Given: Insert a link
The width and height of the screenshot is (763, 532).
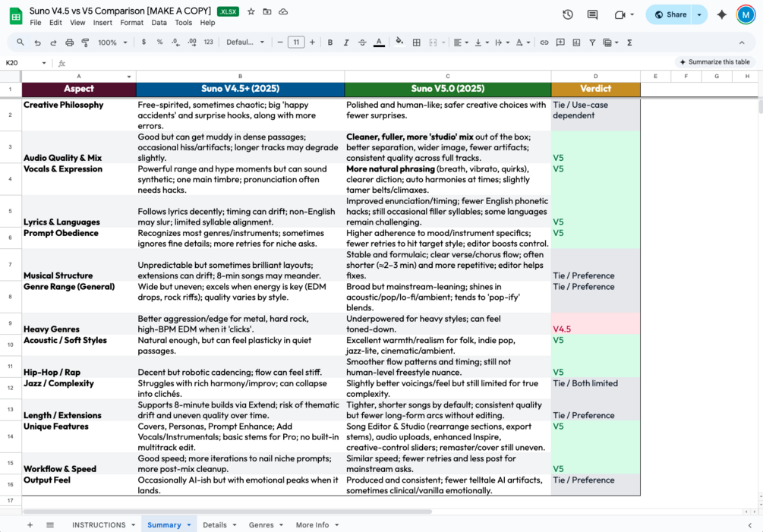Looking at the screenshot, I should pos(544,42).
